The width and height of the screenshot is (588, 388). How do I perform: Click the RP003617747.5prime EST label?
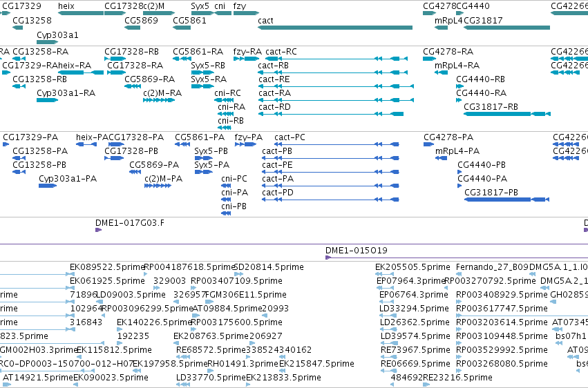502,309
